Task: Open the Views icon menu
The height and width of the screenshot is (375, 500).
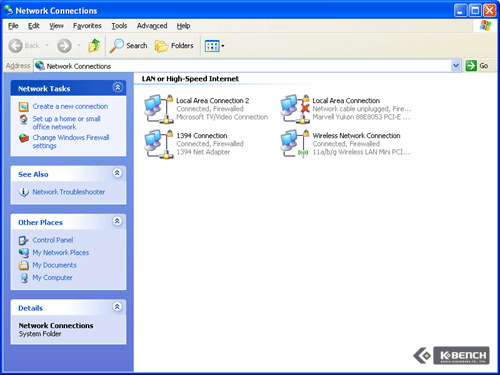Action: tap(212, 46)
